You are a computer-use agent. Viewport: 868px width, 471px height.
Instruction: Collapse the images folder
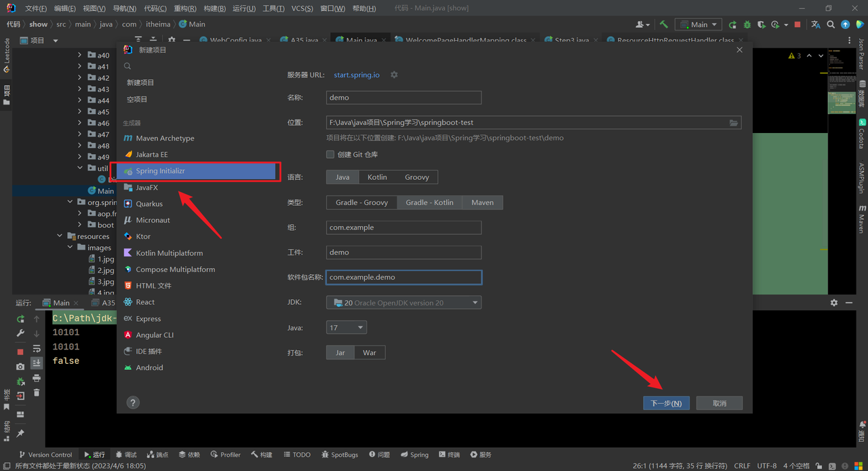click(70, 248)
